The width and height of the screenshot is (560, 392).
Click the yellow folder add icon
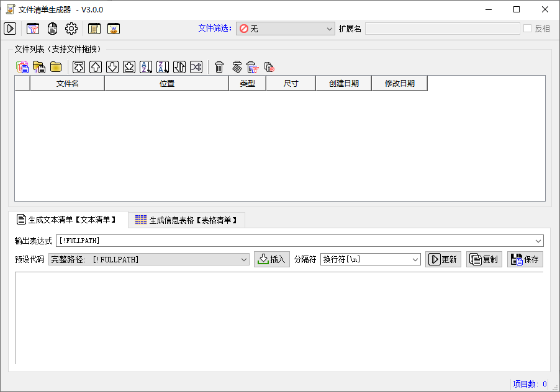56,67
